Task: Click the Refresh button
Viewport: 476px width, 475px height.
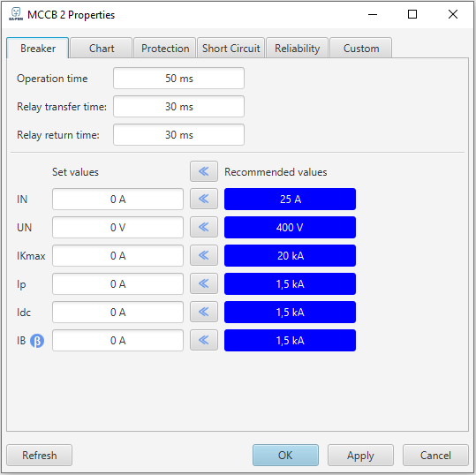Action: click(x=40, y=456)
